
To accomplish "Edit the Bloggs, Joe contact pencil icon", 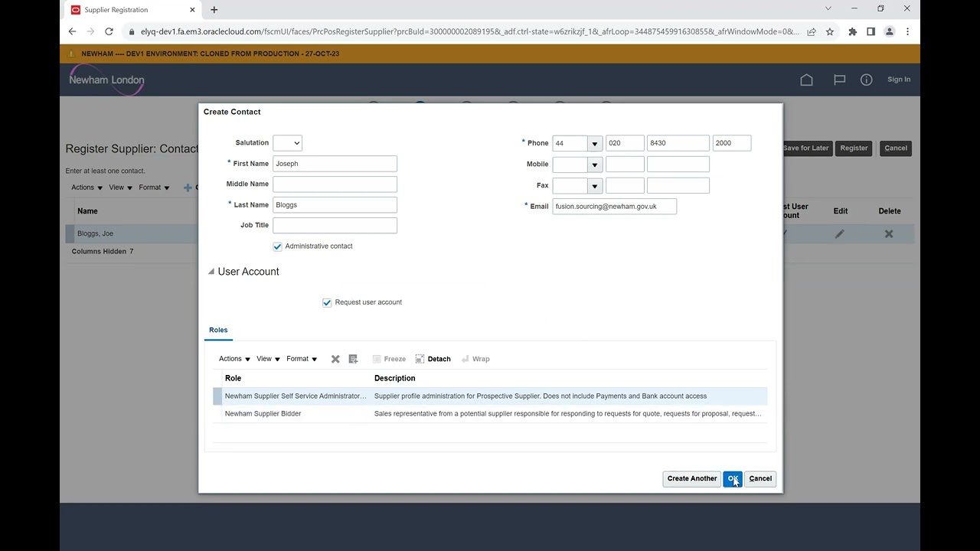I will click(840, 233).
